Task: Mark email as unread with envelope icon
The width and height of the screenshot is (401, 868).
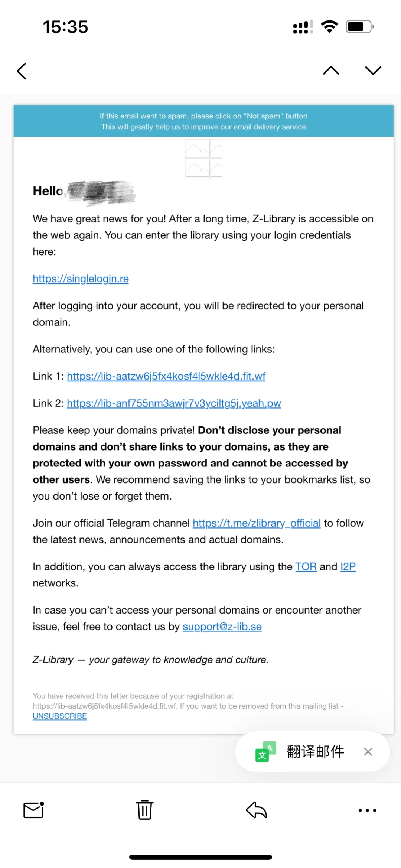Action: click(x=34, y=810)
